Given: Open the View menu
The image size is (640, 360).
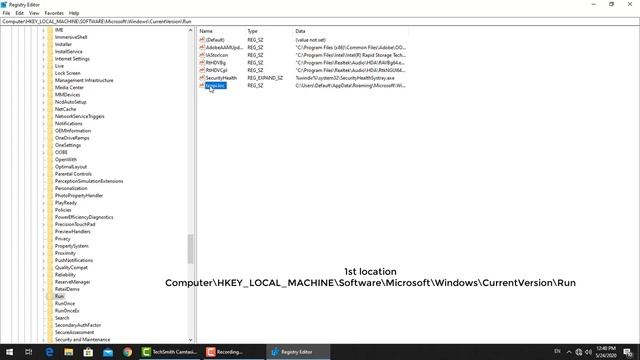Looking at the screenshot, I should [34, 13].
